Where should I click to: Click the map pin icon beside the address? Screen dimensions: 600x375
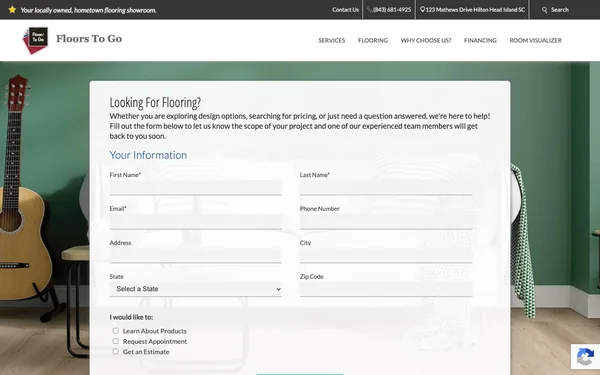[x=422, y=10]
